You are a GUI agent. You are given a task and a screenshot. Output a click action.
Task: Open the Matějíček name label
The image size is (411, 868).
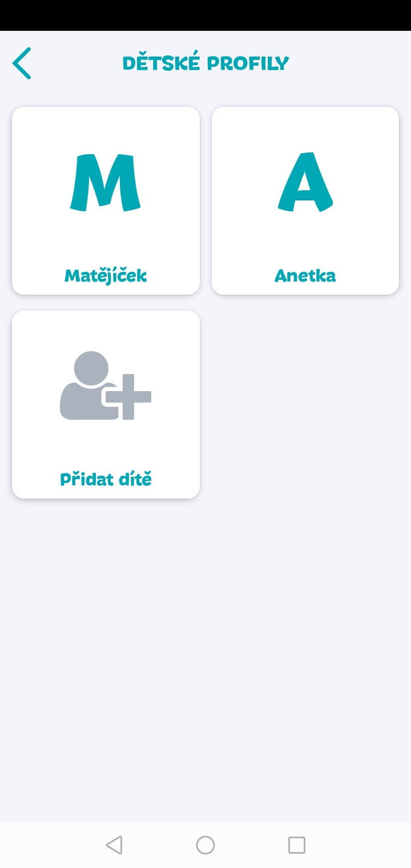(106, 276)
